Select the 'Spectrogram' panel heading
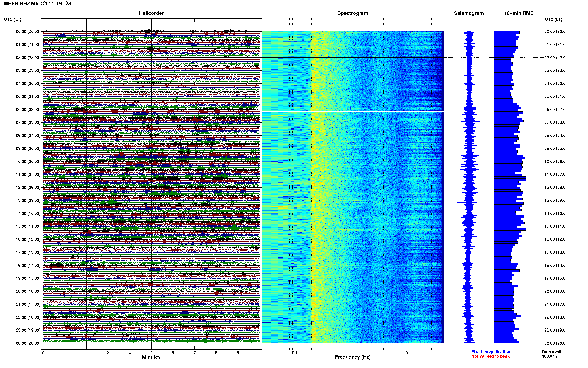The height and width of the screenshot is (368, 588). [x=353, y=13]
